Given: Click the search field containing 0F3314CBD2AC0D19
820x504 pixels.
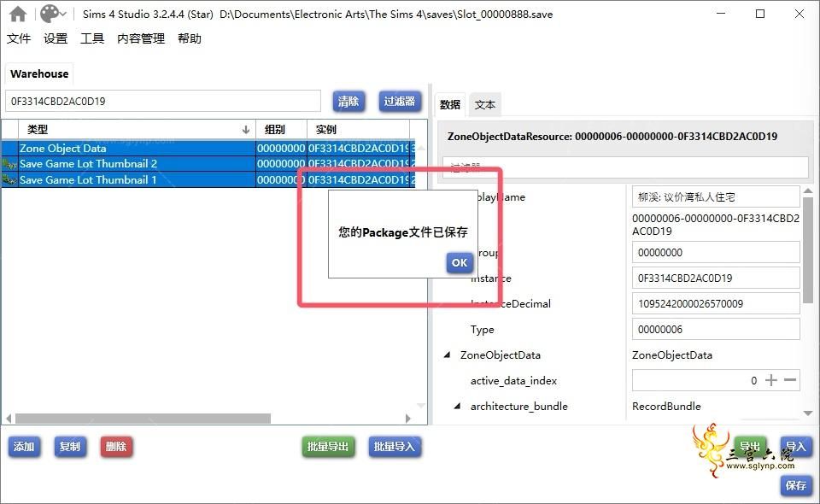Looking at the screenshot, I should tap(163, 101).
